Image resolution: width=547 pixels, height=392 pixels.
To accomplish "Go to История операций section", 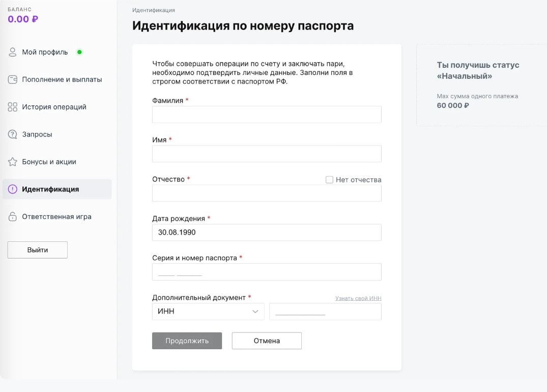I will 54,107.
